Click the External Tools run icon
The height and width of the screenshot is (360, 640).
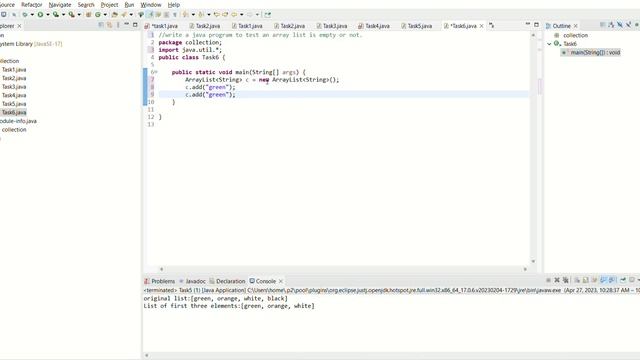click(71, 14)
